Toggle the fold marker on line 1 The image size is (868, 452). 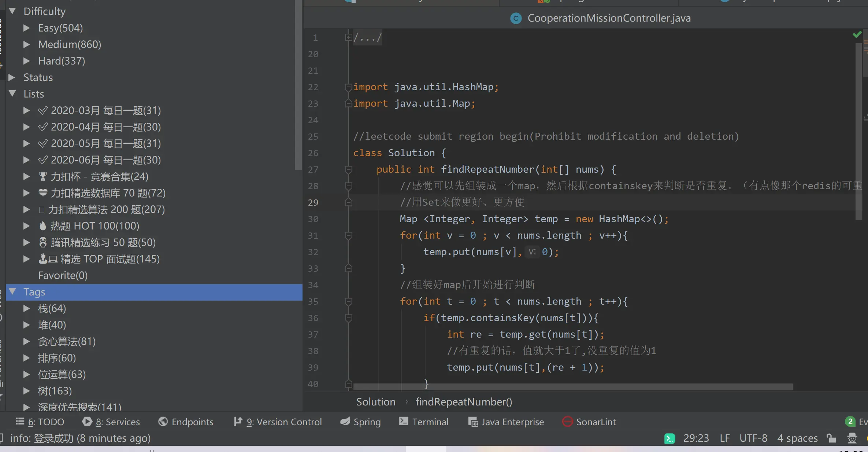(348, 37)
